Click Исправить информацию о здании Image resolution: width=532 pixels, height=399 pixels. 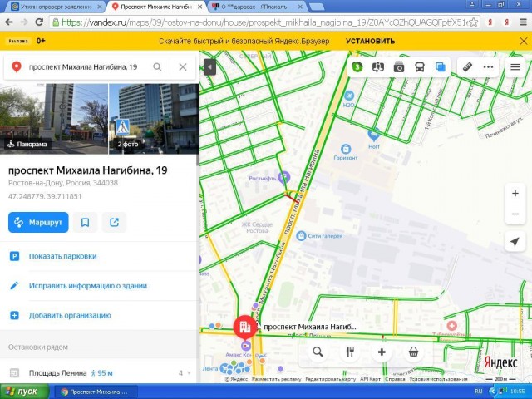coord(88,286)
